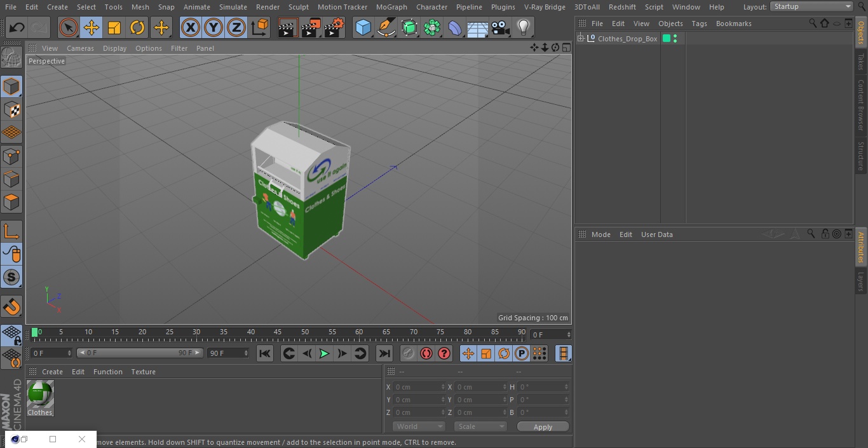868x448 pixels.
Task: Toggle the coordinate system icon
Action: (x=260, y=27)
